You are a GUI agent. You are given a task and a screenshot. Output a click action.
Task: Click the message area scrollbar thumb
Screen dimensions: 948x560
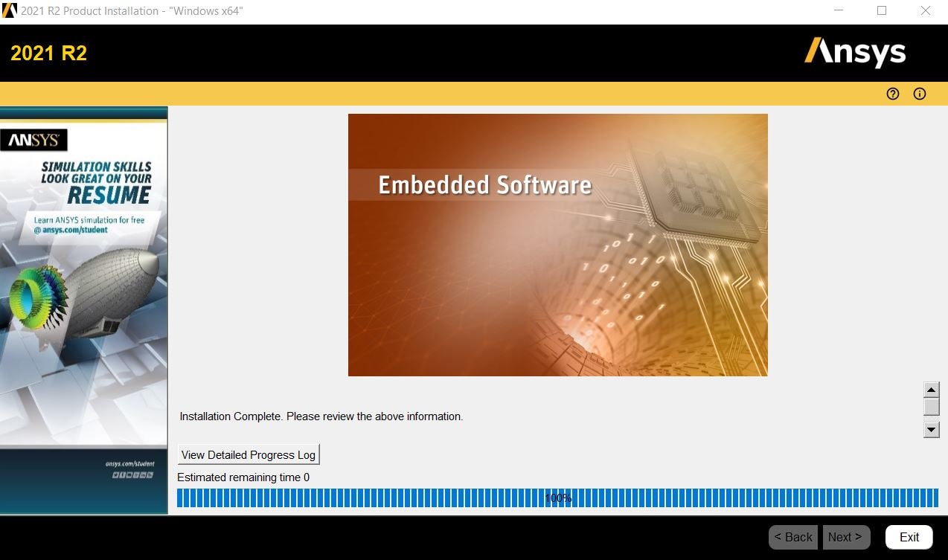tap(931, 407)
